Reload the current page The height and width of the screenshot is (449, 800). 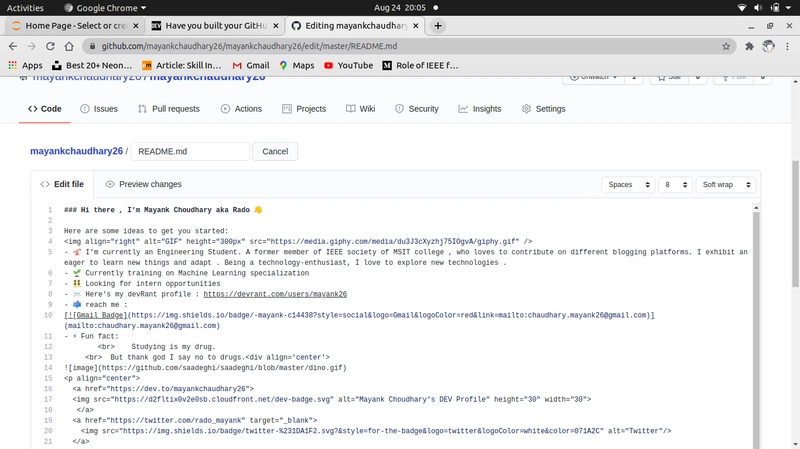pyautogui.click(x=59, y=46)
